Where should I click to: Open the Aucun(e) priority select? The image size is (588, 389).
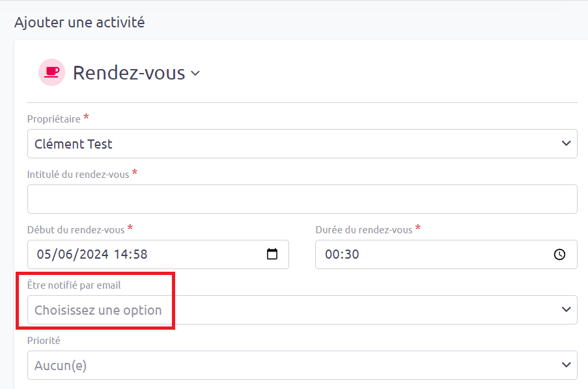[302, 365]
